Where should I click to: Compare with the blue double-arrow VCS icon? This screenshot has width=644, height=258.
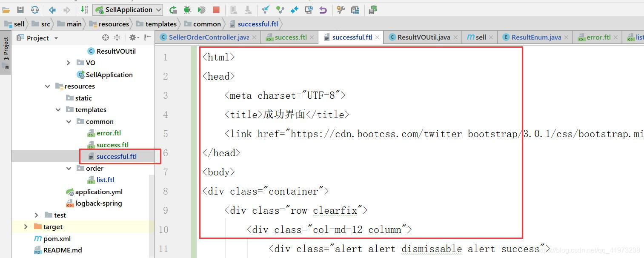295,10
